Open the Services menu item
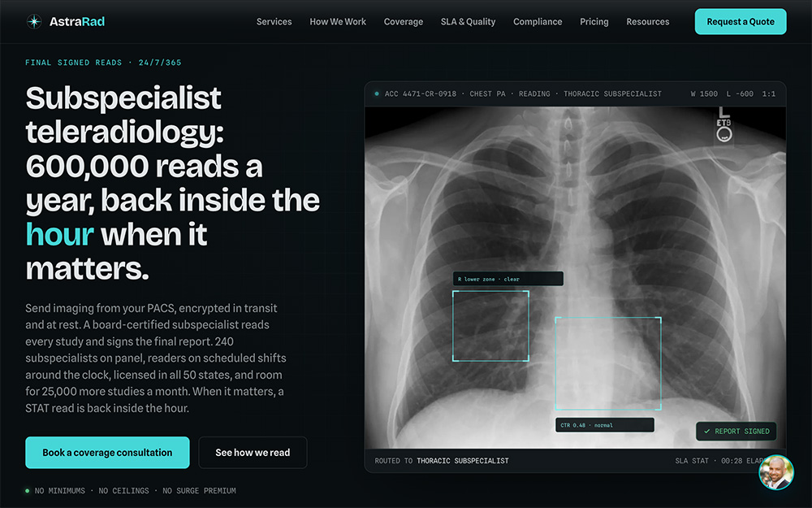The image size is (812, 508). pos(274,22)
